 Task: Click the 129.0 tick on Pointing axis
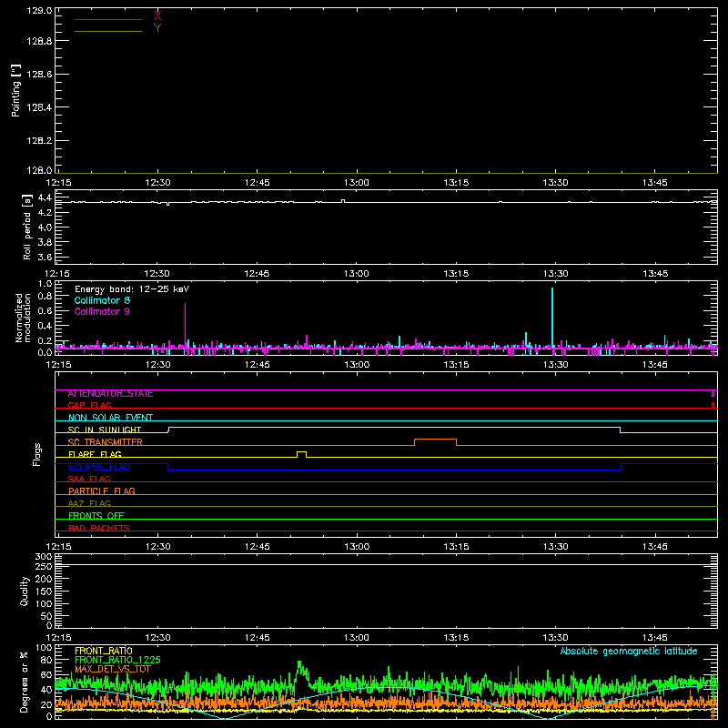[39, 11]
